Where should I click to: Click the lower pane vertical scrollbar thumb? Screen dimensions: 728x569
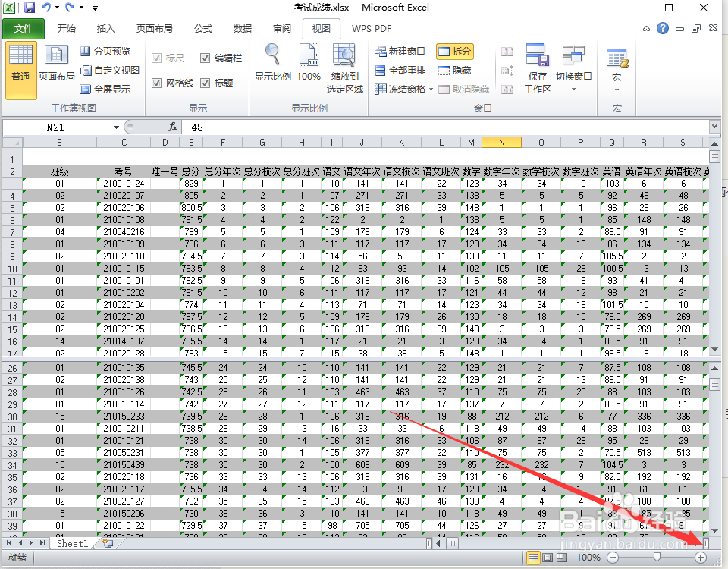tap(714, 384)
